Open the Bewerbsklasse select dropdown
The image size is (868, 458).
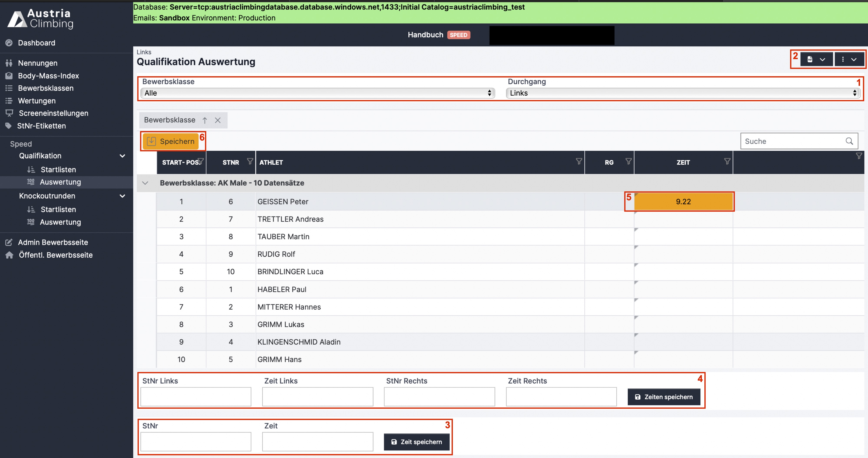coord(317,93)
